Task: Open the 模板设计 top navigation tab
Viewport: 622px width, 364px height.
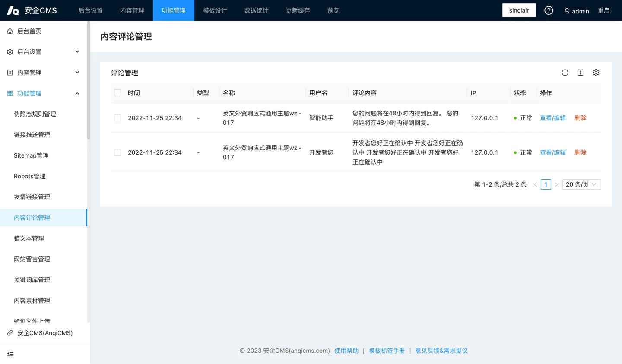Action: [215, 10]
